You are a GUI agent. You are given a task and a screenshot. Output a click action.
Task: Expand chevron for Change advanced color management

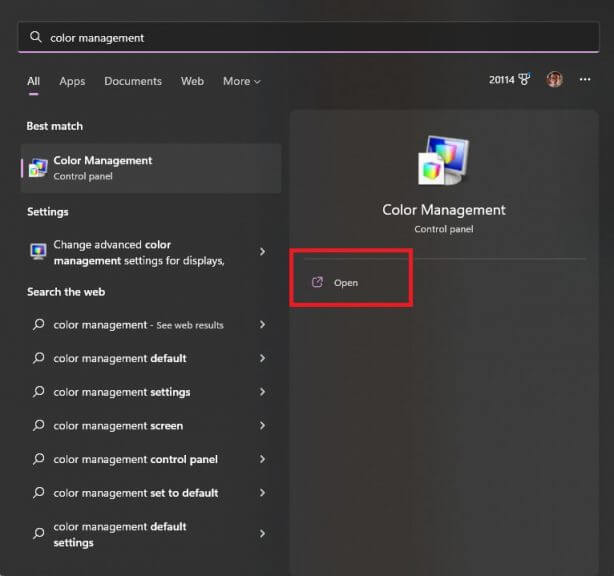(262, 251)
